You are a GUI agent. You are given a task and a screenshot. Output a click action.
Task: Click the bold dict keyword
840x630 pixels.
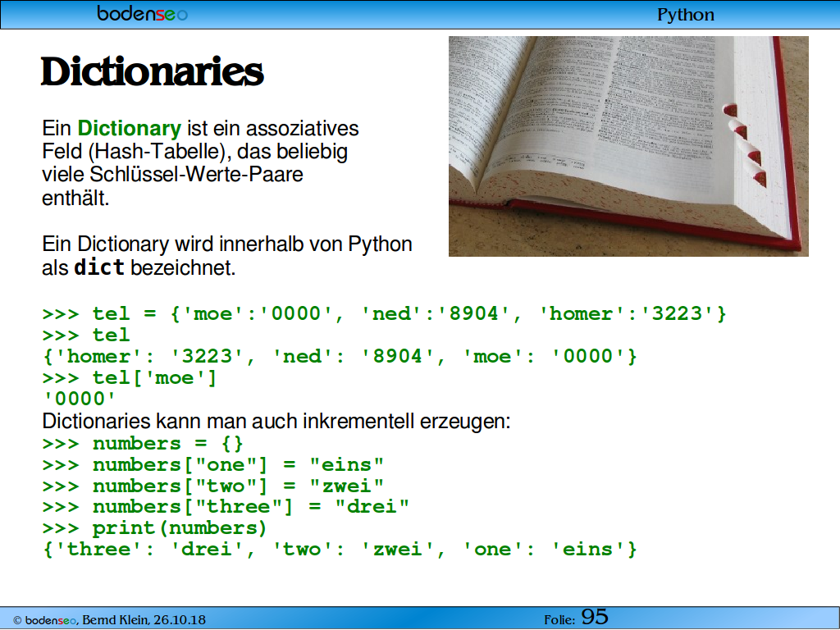[x=99, y=267]
